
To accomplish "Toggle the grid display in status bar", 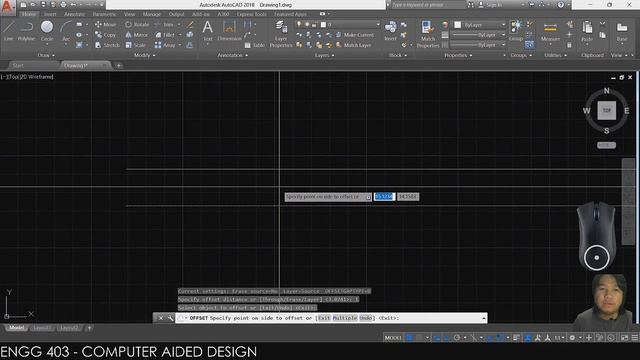I will click(x=409, y=338).
